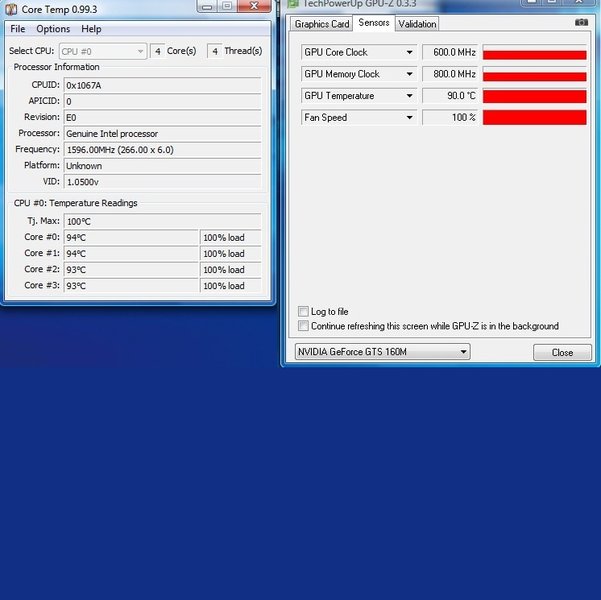Click the VID field showing 1.0500v
601x600 pixels.
click(x=163, y=182)
